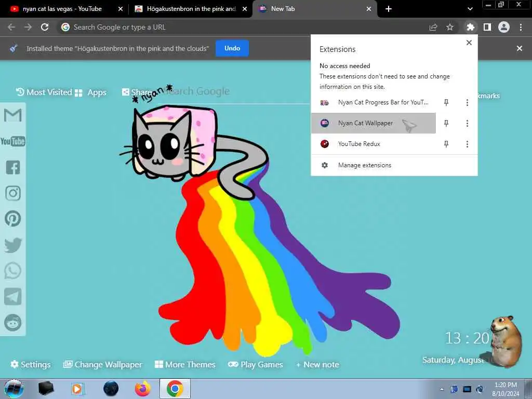Viewport: 532px width, 399px height.
Task: Switch to nyan cat las vegas YouTube tab
Action: (x=62, y=9)
